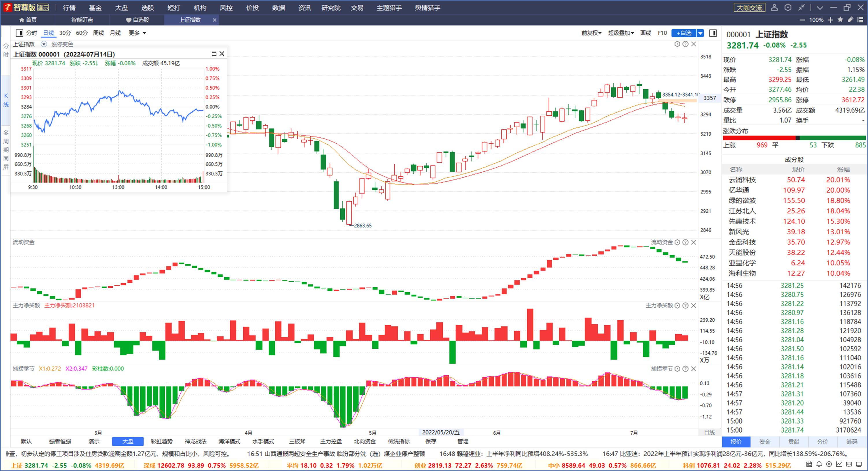Expand the 更多 period dropdown
The width and height of the screenshot is (868, 471).
137,33
